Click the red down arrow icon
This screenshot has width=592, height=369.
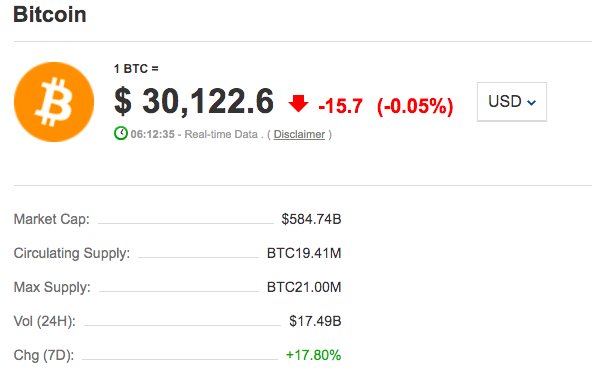(298, 103)
